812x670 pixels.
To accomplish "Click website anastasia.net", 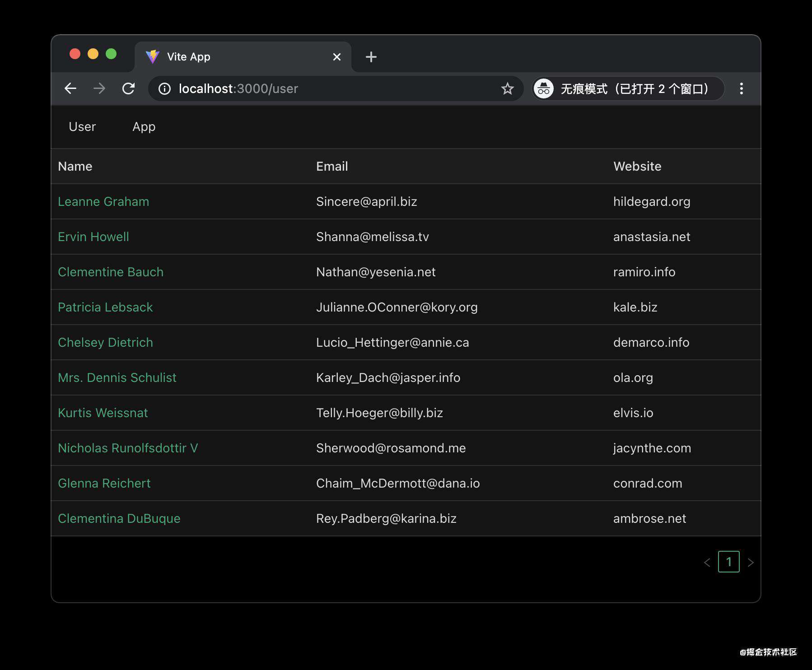I will [x=652, y=237].
